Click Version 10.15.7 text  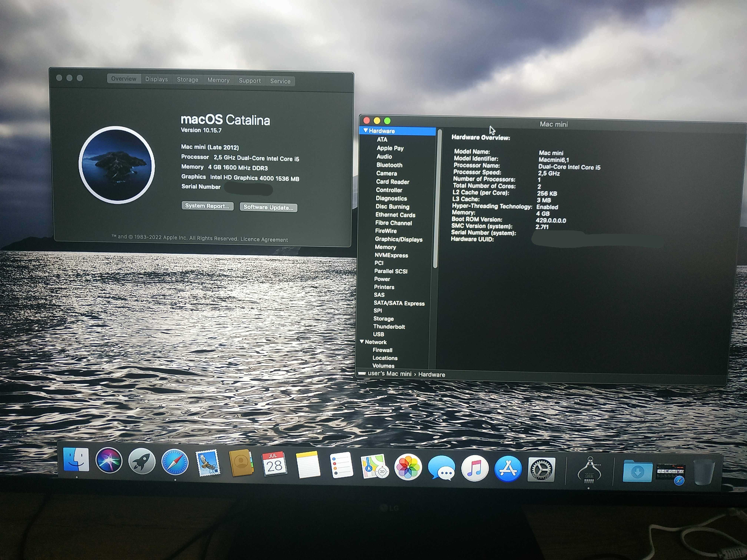[x=201, y=130]
